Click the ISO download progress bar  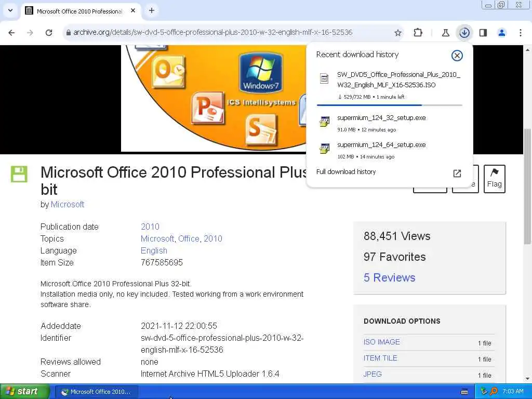(389, 105)
